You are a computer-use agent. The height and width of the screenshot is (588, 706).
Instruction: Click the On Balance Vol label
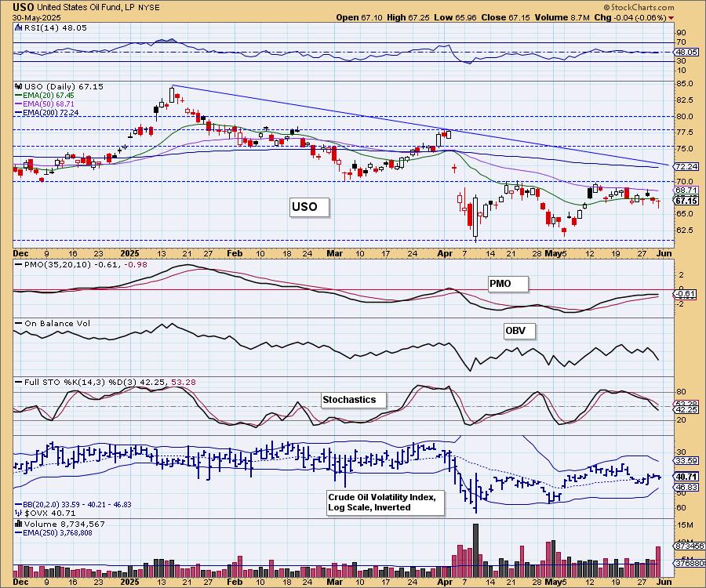(57, 324)
